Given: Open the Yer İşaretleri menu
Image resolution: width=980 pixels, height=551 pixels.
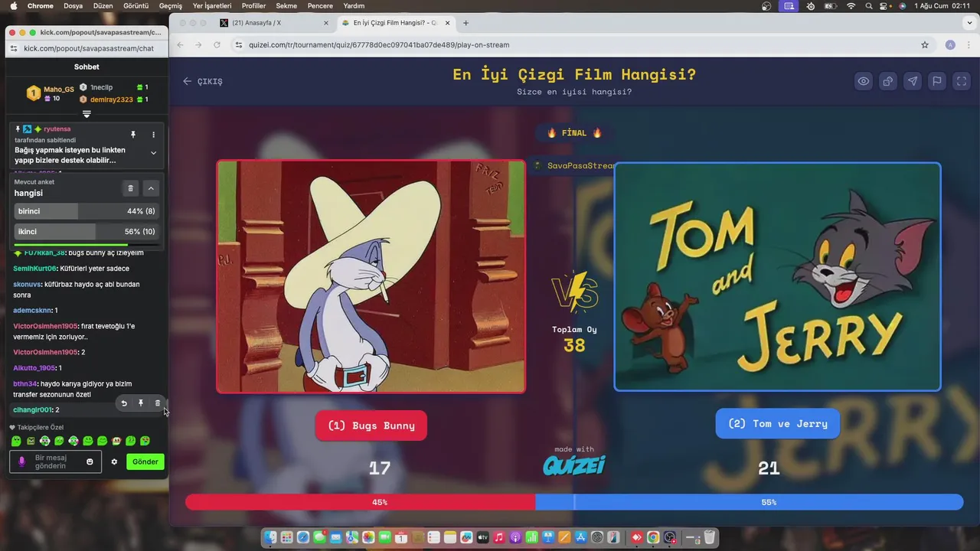Looking at the screenshot, I should [x=212, y=6].
